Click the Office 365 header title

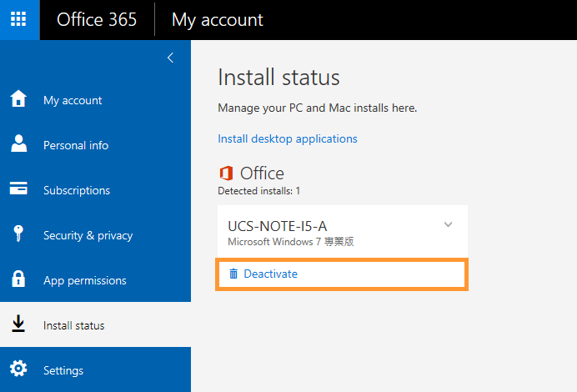(97, 19)
